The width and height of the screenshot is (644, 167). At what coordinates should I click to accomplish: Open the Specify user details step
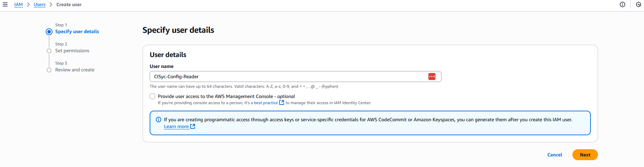77,31
